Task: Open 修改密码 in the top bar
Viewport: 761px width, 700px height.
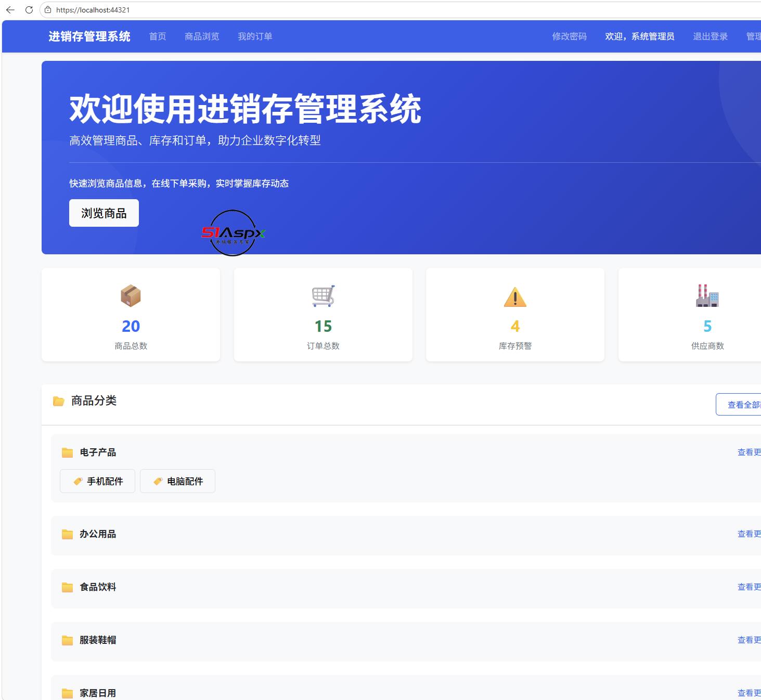Action: click(x=569, y=36)
